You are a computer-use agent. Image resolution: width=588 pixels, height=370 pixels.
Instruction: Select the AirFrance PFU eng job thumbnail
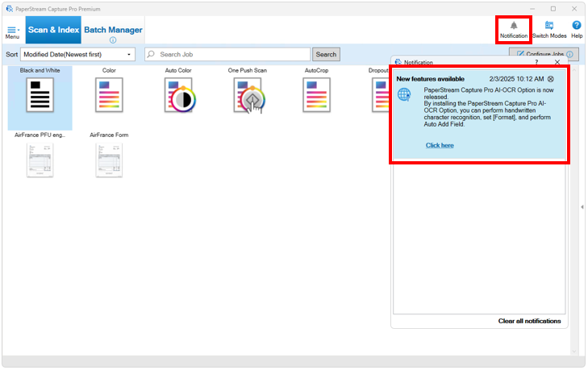pos(40,160)
